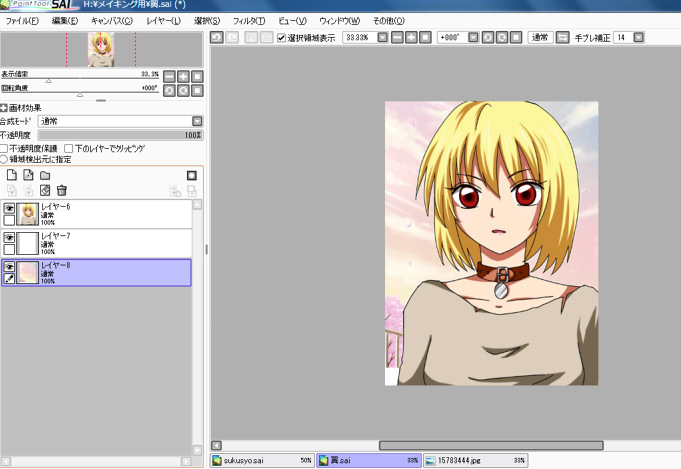Image resolution: width=681 pixels, height=469 pixels.
Task: Hide レイヤー7 with its eye icon
Action: 9,238
